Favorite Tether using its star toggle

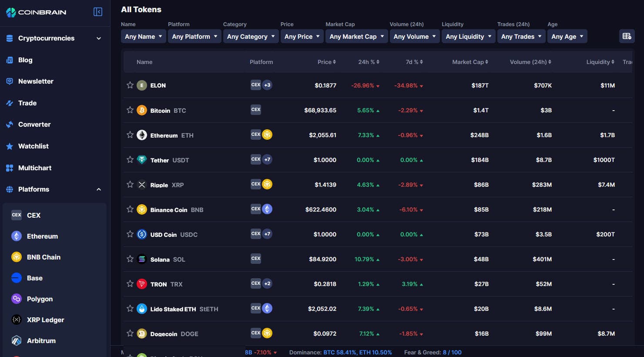130,160
